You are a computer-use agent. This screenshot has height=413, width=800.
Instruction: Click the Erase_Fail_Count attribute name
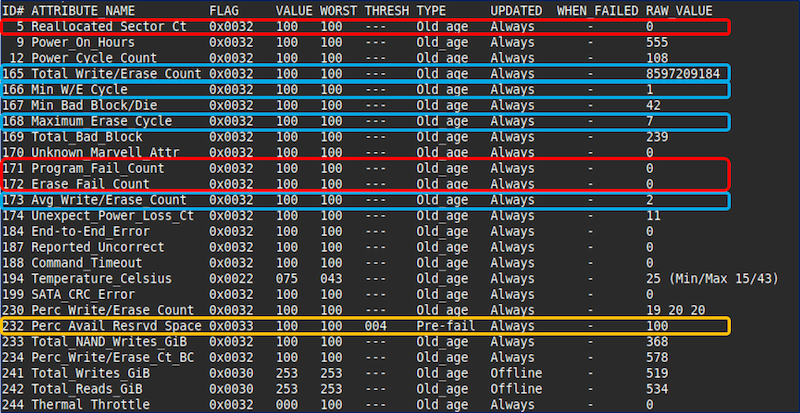[91, 185]
